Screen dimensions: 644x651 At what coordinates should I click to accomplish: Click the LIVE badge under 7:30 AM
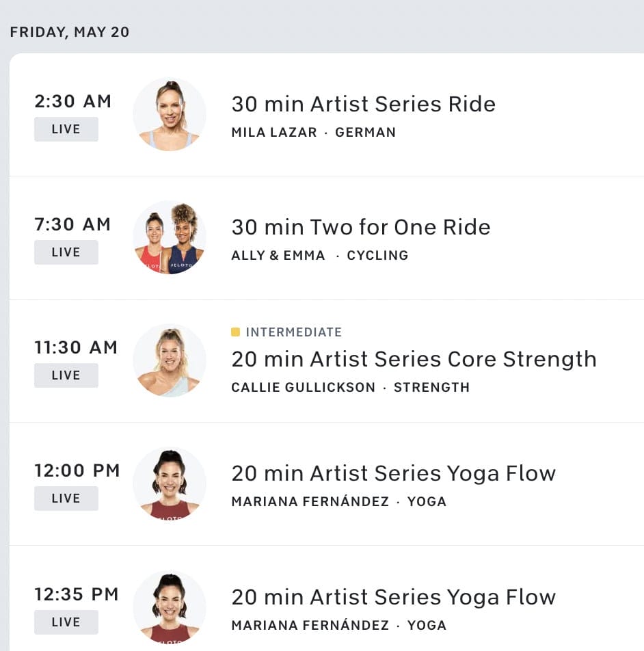point(66,252)
